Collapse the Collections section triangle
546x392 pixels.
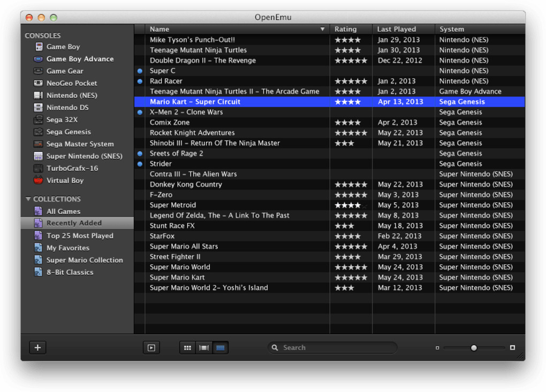click(x=28, y=199)
